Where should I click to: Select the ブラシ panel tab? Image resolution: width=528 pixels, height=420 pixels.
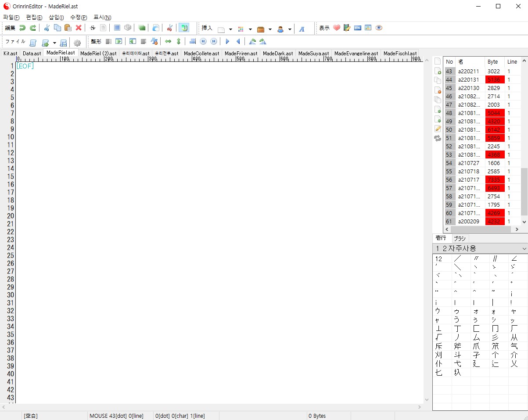coord(460,238)
